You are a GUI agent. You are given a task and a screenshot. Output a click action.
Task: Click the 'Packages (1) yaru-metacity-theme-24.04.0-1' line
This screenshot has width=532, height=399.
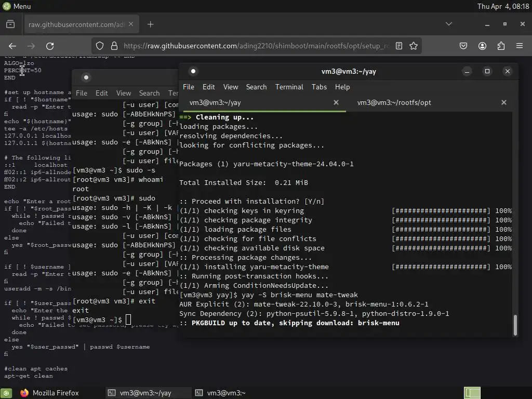[267, 164]
